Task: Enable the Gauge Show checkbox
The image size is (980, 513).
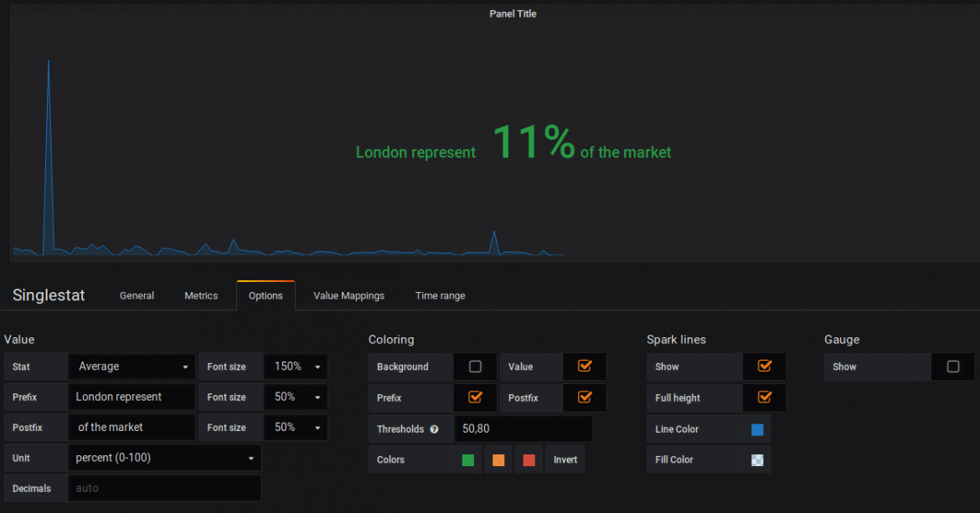Action: (952, 366)
